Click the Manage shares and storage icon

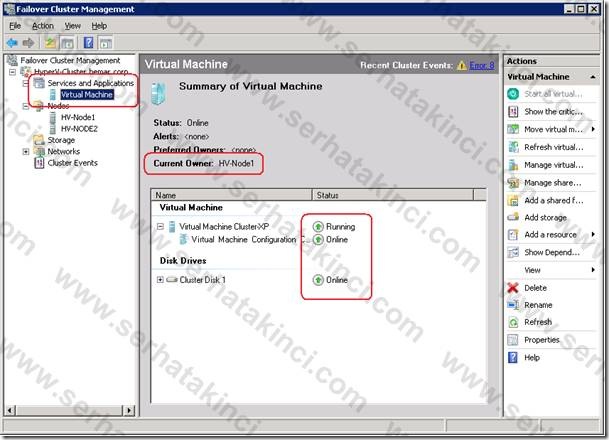pos(513,183)
